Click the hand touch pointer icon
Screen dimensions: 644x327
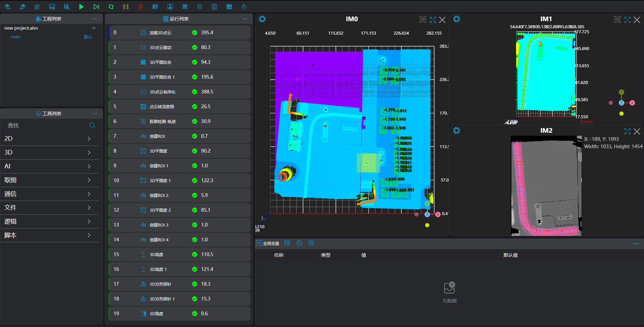pyautogui.click(x=244, y=7)
